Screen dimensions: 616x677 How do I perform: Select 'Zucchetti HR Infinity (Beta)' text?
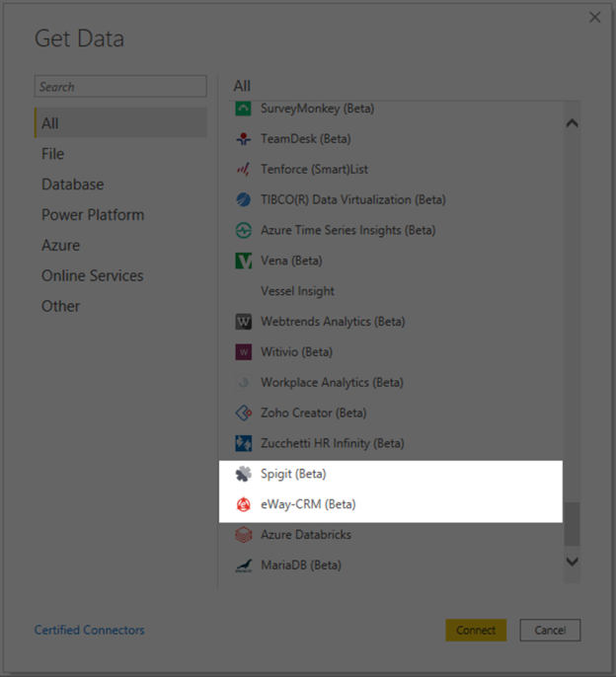(333, 443)
